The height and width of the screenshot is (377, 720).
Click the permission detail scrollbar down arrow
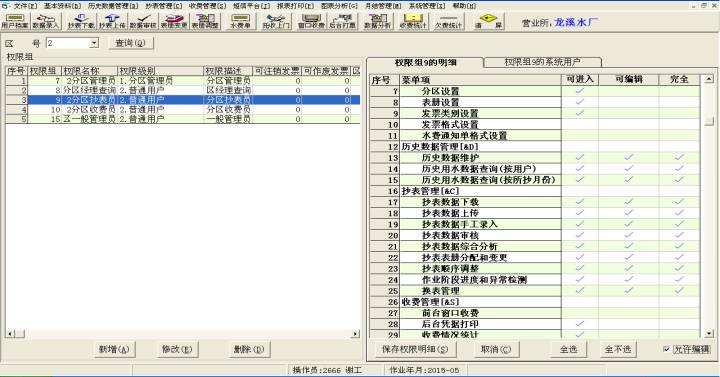coord(709,333)
